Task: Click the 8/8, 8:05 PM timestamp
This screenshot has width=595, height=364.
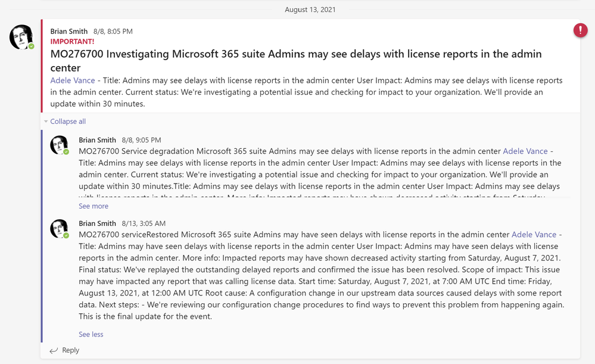Action: pyautogui.click(x=113, y=31)
